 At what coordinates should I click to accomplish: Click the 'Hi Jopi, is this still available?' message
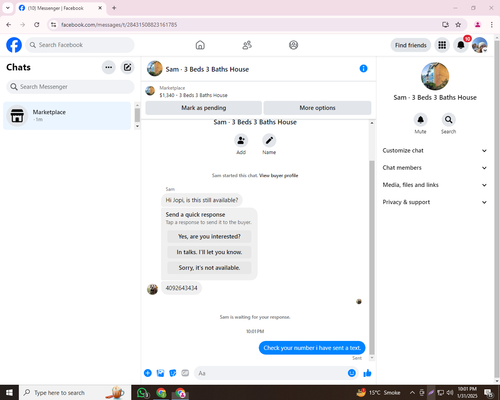click(202, 200)
